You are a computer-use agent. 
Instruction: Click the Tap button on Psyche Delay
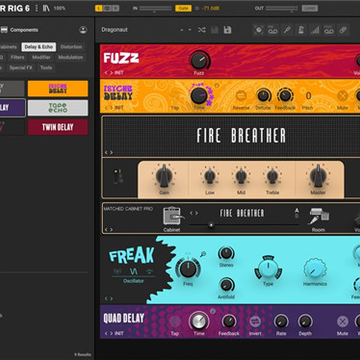click(175, 96)
